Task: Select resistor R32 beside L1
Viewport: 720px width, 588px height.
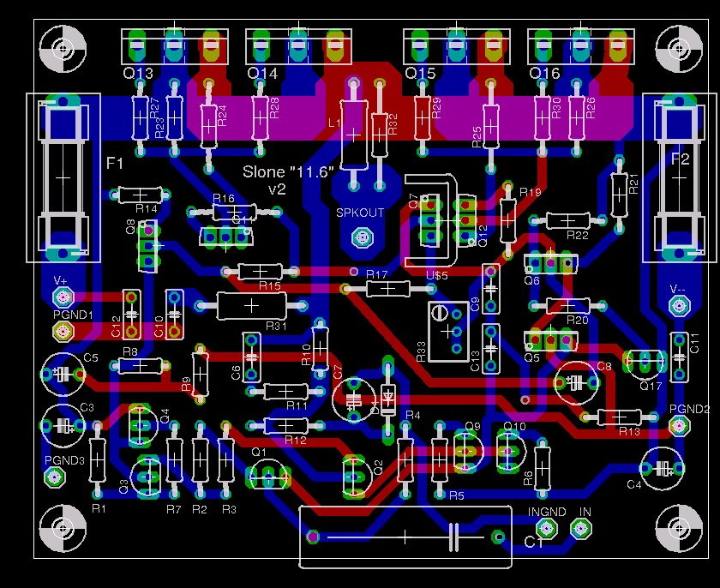Action: [379, 135]
